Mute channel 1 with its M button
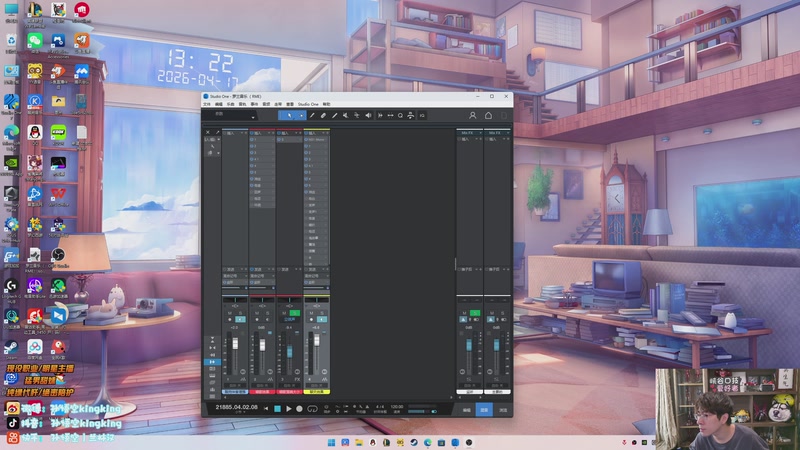 click(x=230, y=313)
